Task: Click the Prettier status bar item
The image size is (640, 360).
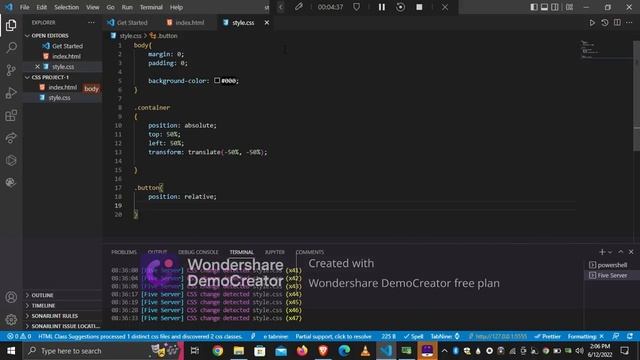Action: click(547, 336)
